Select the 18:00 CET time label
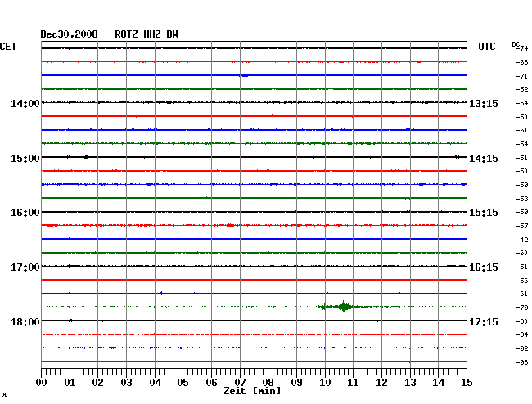This screenshot has height=404, width=532. click(25, 321)
